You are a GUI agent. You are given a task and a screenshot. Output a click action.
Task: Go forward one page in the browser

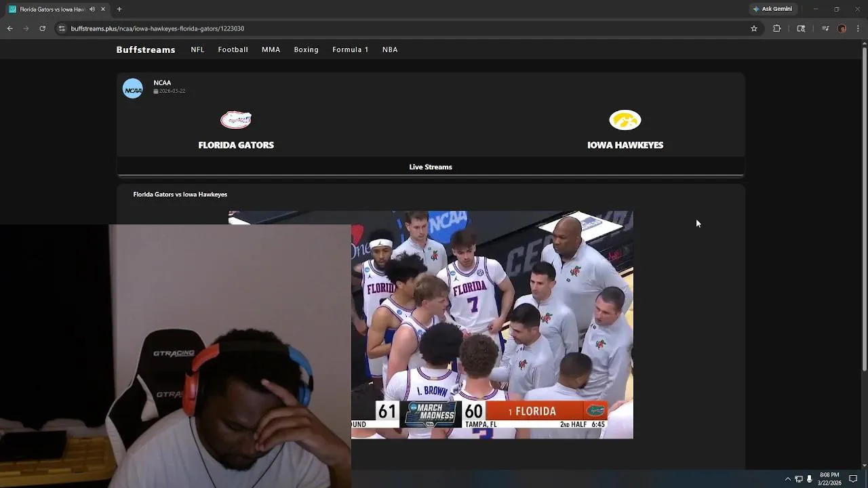click(26, 28)
